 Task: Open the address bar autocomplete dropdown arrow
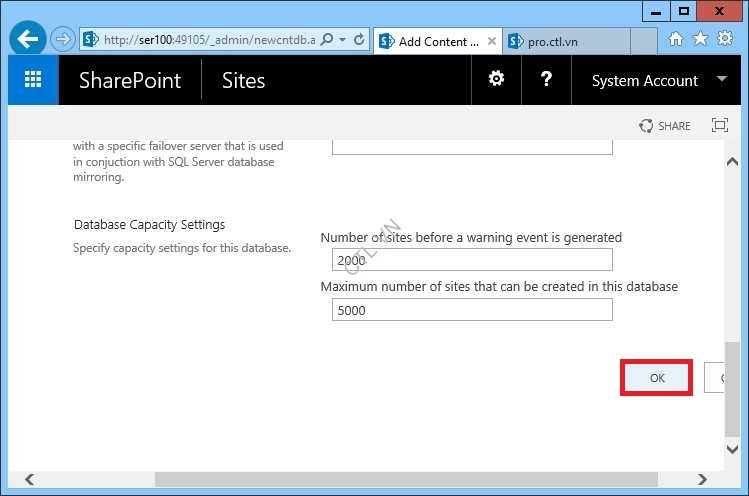point(342,40)
